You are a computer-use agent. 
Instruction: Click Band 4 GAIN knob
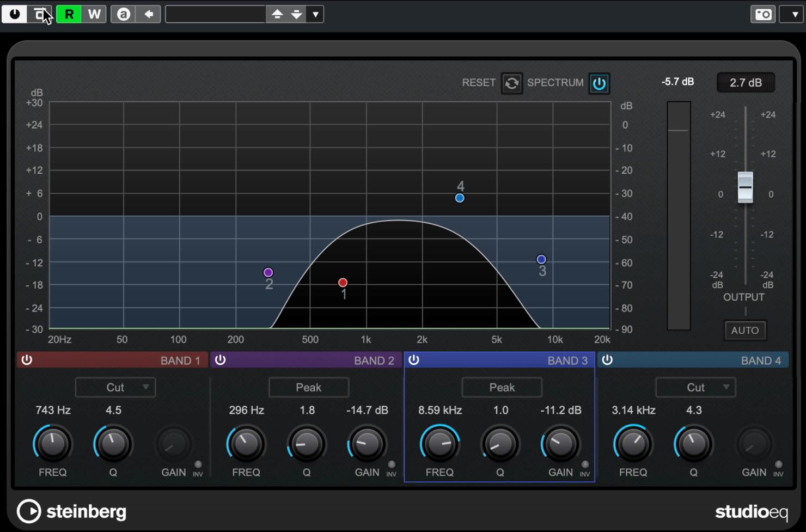(754, 444)
